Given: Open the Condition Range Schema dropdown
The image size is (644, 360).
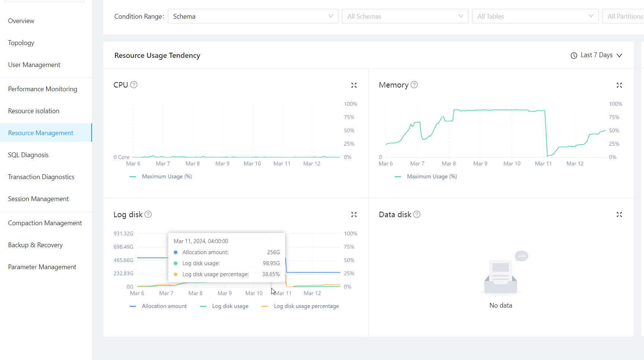Looking at the screenshot, I should pos(253,16).
